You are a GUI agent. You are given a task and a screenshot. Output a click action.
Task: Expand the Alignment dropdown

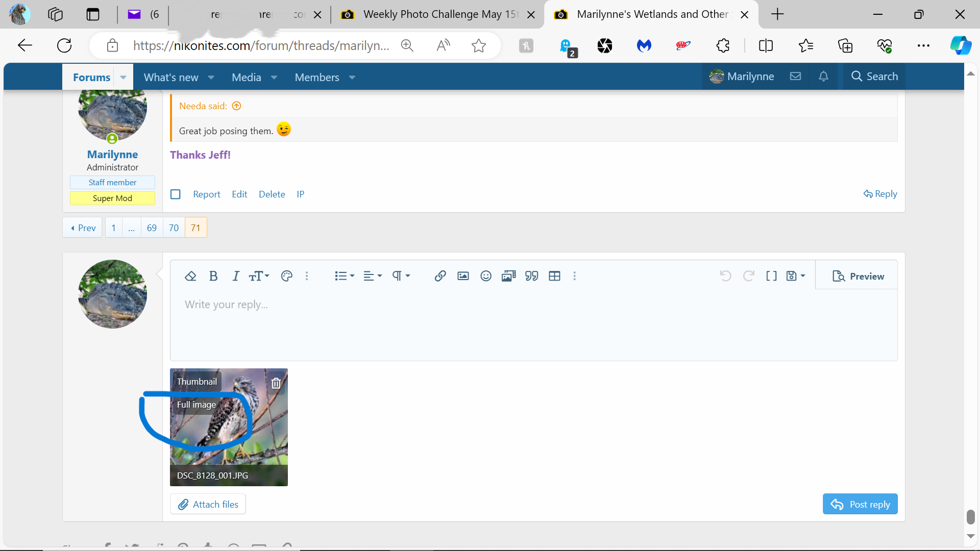coord(373,276)
